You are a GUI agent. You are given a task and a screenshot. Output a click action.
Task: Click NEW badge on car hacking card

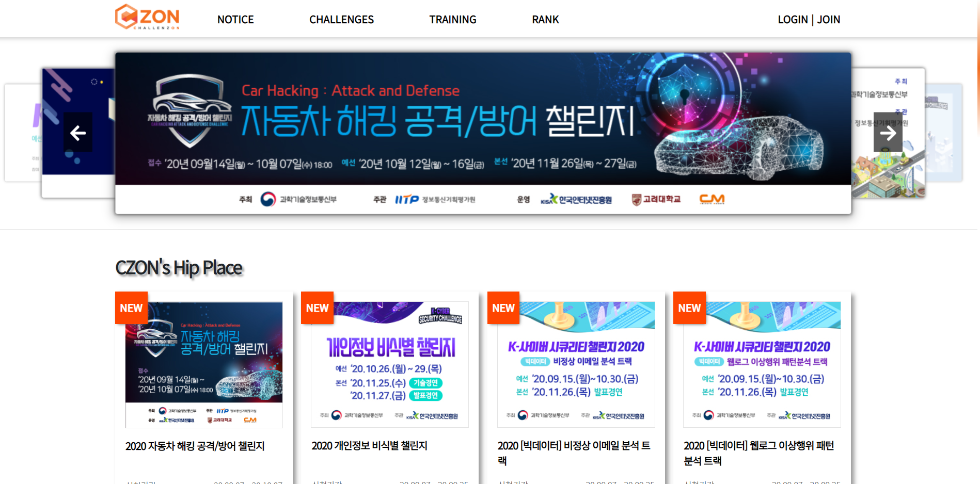click(131, 308)
